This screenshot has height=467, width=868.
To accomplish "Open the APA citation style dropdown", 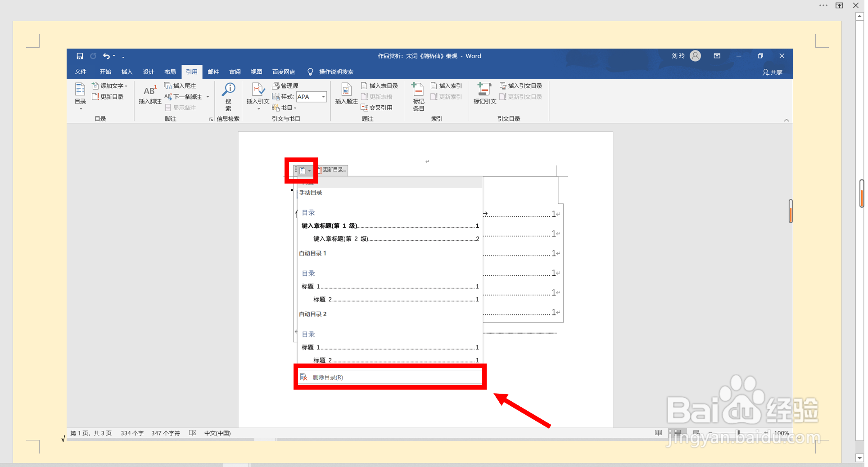I will coord(323,97).
